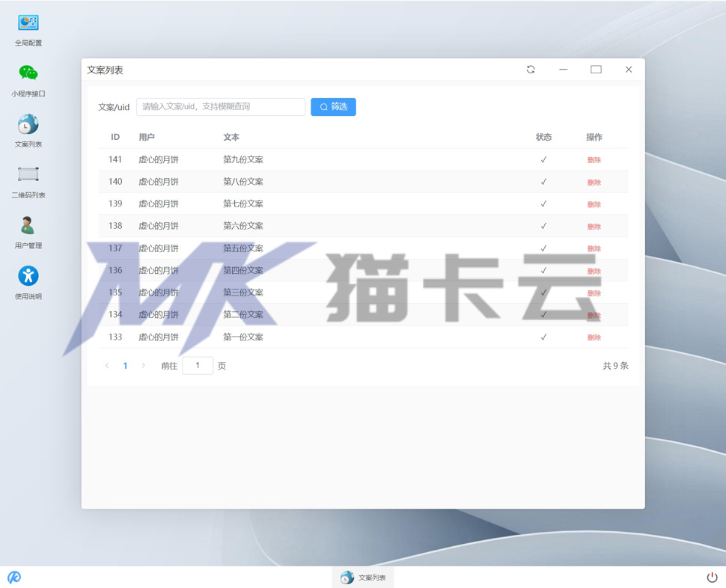This screenshot has height=588, width=726.
Task: Focus the 文案/uid search input
Action: [221, 107]
